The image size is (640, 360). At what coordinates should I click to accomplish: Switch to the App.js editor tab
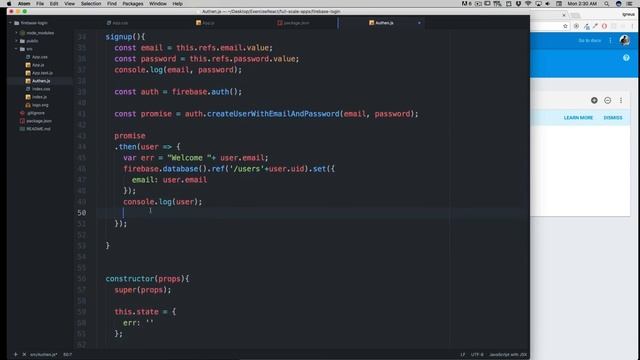(208, 23)
